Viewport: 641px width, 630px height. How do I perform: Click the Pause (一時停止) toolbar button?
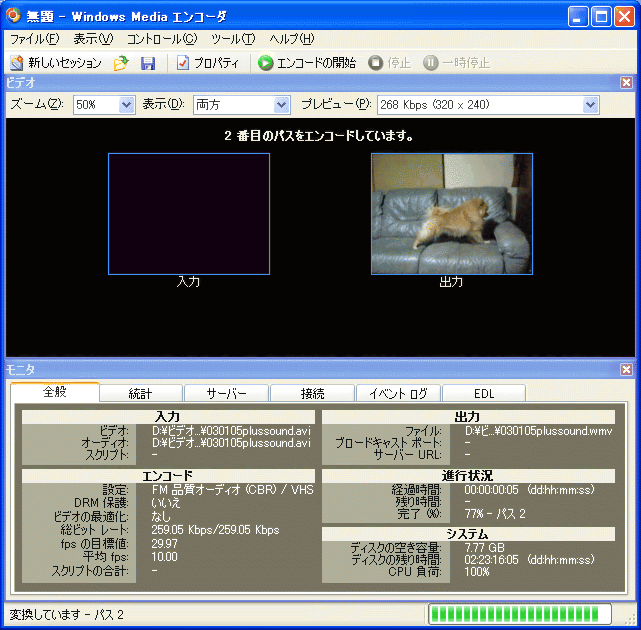[x=456, y=63]
